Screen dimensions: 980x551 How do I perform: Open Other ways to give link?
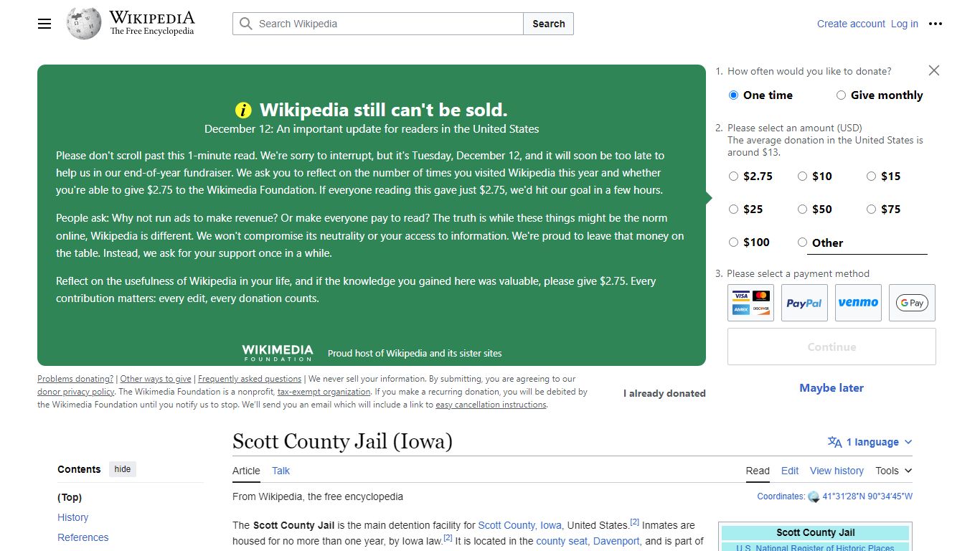(x=156, y=379)
